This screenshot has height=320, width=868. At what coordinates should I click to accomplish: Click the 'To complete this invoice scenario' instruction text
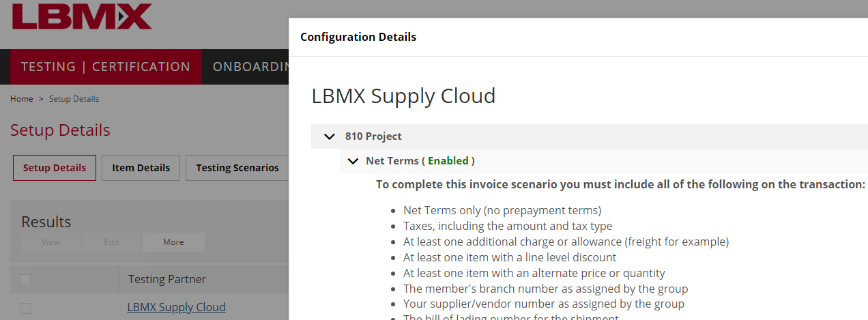click(620, 185)
